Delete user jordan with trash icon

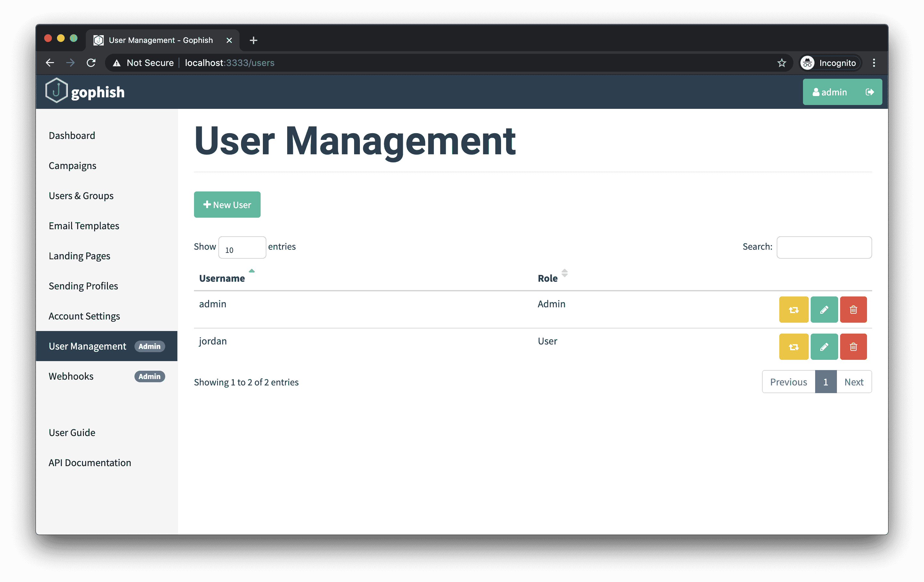pos(853,347)
